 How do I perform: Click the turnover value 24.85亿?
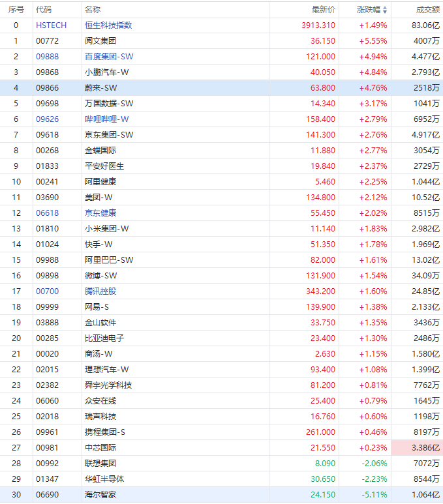425,291
